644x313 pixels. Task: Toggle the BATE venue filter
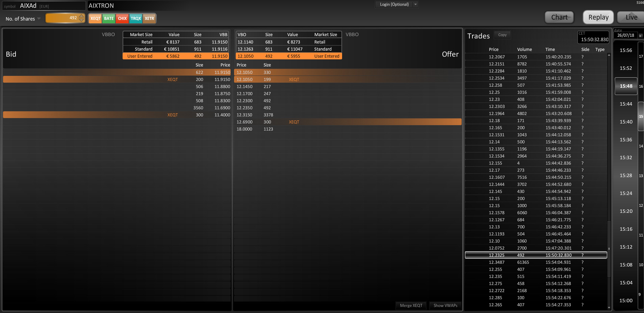(109, 19)
